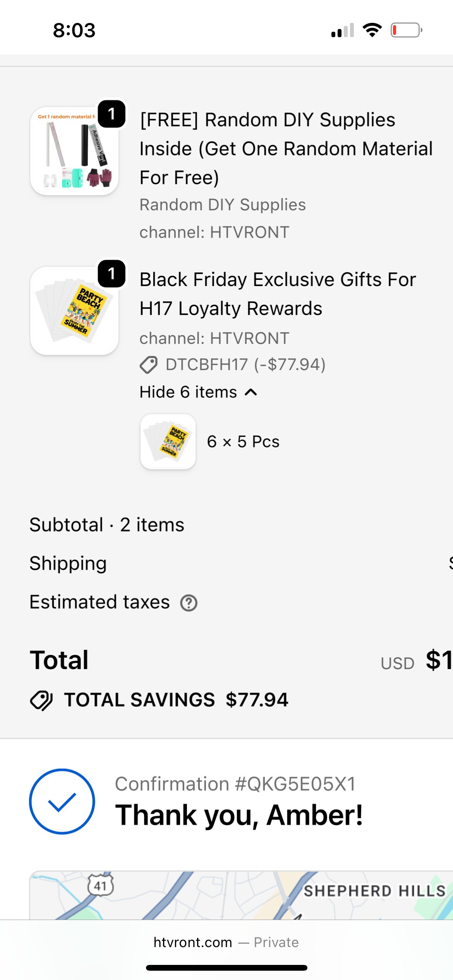The width and height of the screenshot is (453, 980).
Task: Tap the chevron next to Hide 6 items
Action: click(251, 392)
